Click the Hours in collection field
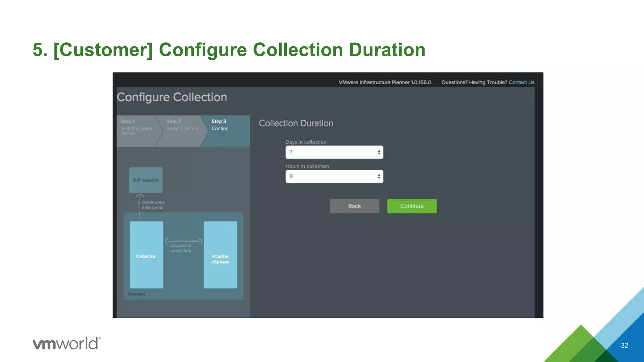Screen dimensions: 644x362 pos(334,176)
